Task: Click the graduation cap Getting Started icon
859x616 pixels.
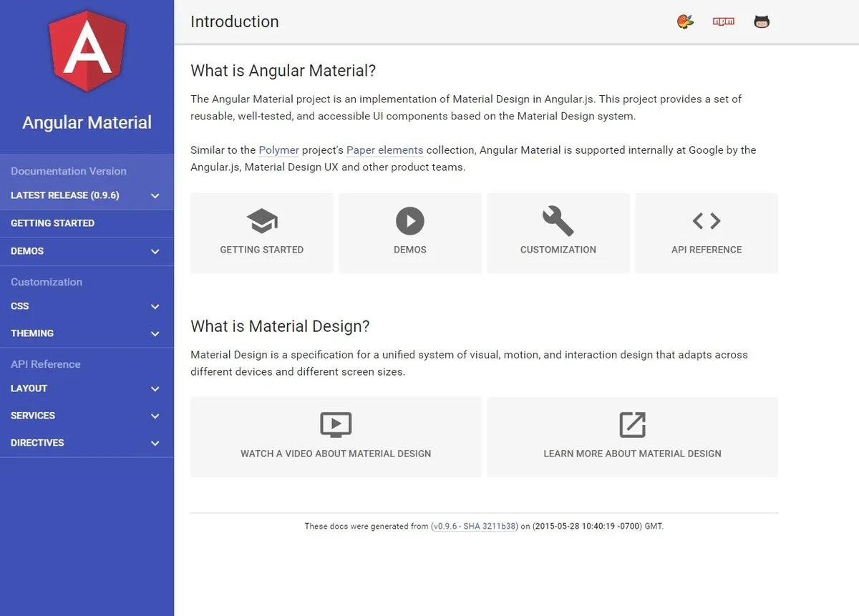Action: click(262, 221)
